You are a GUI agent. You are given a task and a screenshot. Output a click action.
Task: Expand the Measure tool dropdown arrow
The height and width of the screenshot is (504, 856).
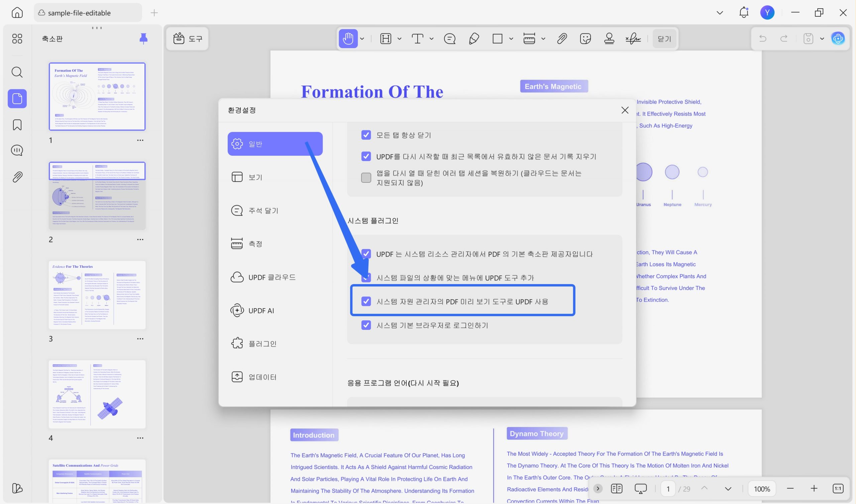tap(543, 39)
